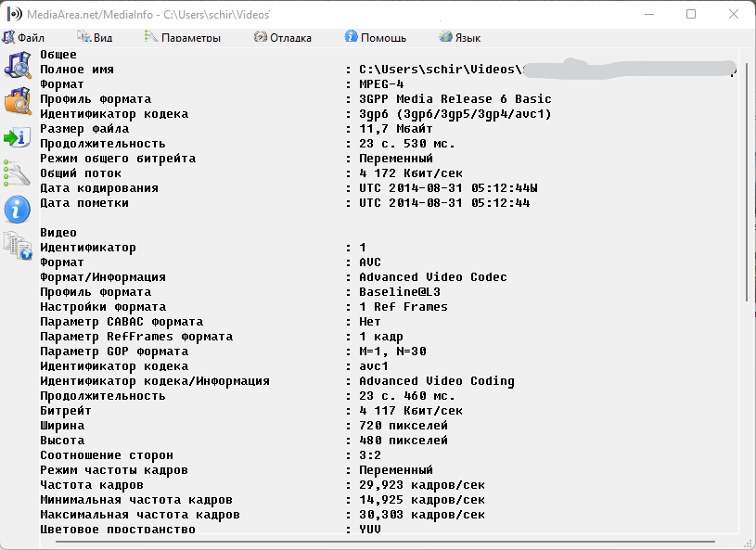
Task: Open the Язык language menu
Action: (460, 38)
